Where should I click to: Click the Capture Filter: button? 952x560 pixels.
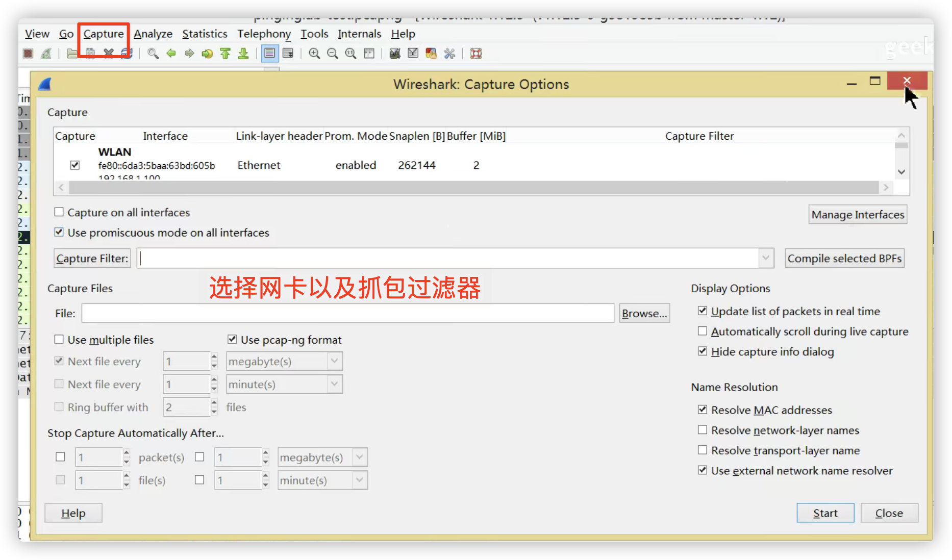tap(92, 258)
